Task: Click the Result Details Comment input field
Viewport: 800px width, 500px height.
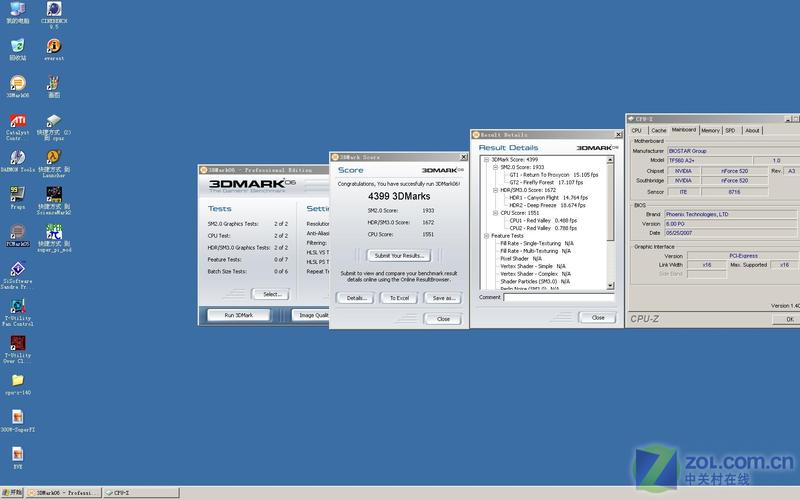Action: (559, 297)
